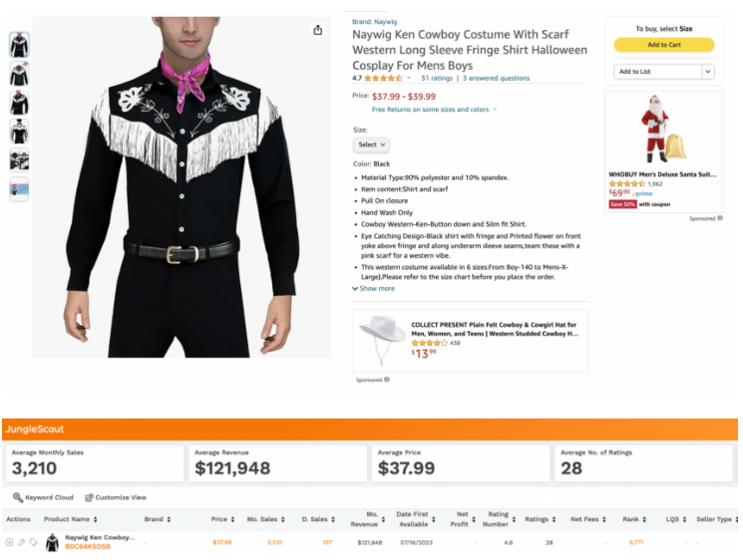743x560 pixels.
Task: Click the pin icon in Actions column
Action: [x=21, y=542]
